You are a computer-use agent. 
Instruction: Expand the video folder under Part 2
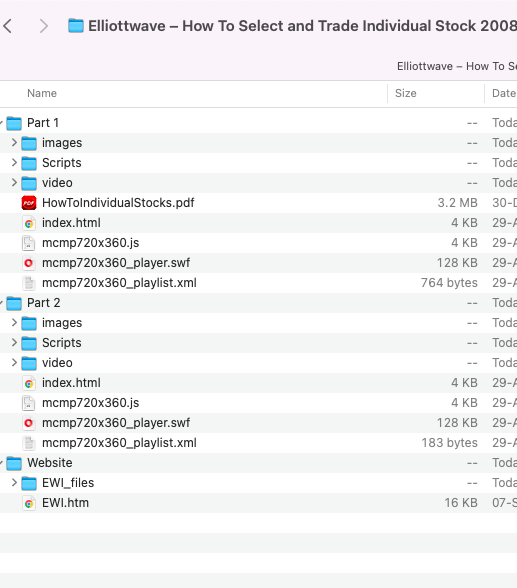coord(14,363)
